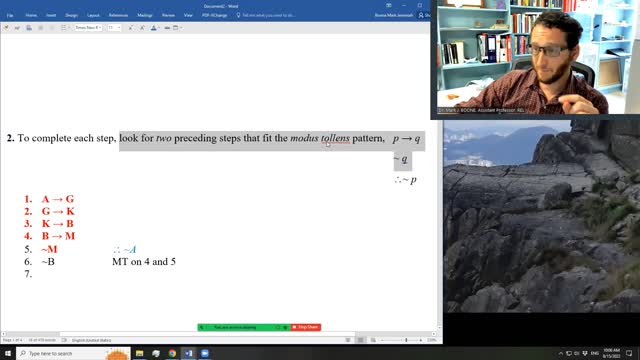Switch to the Home ribbon tab
Screen dimensions: 640x360
pos(31,15)
